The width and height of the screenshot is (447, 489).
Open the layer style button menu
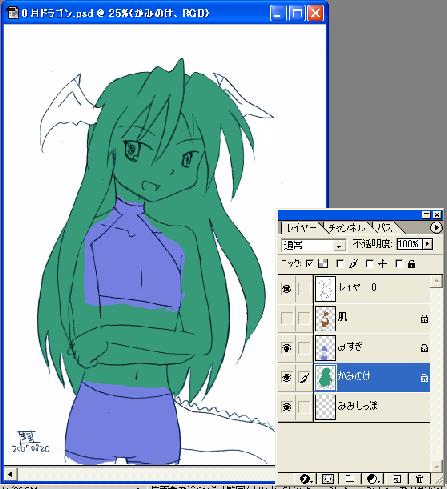pyautogui.click(x=306, y=479)
